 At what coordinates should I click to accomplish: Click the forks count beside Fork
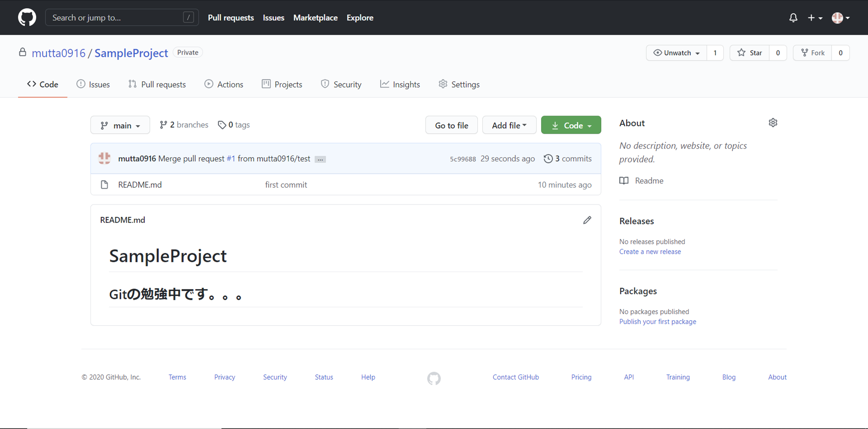click(x=841, y=53)
